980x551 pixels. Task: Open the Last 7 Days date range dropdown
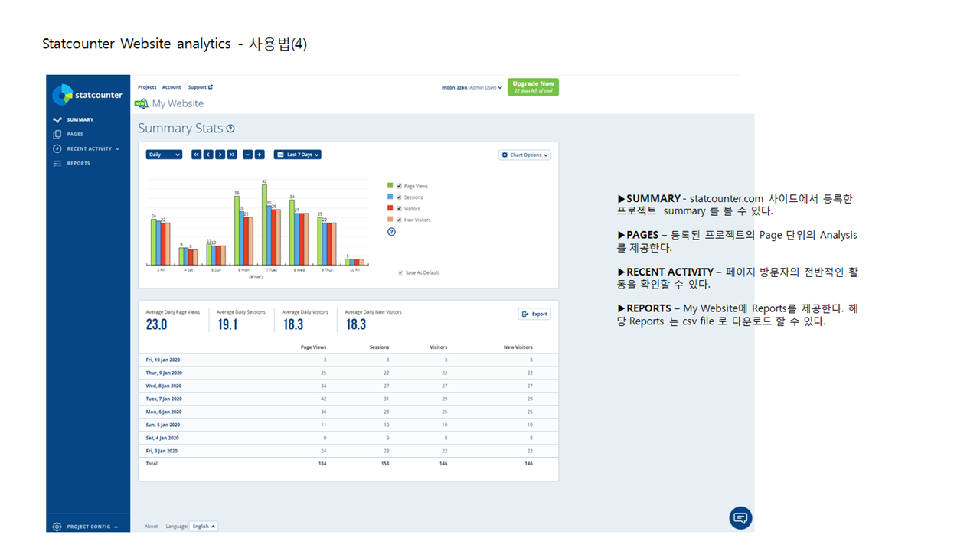297,155
